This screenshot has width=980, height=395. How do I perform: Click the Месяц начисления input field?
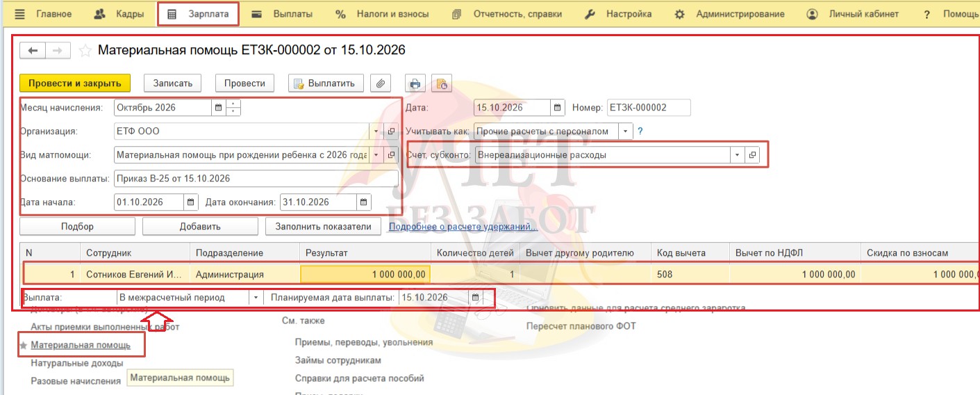coord(163,108)
